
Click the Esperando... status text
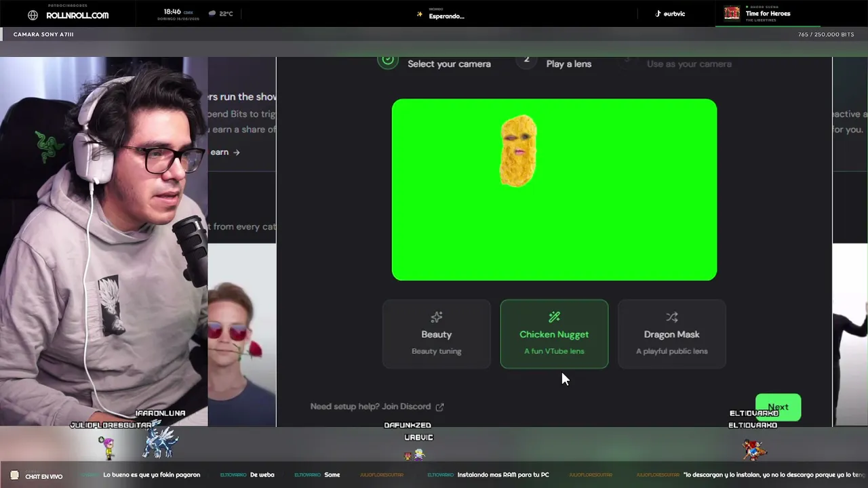click(x=446, y=16)
